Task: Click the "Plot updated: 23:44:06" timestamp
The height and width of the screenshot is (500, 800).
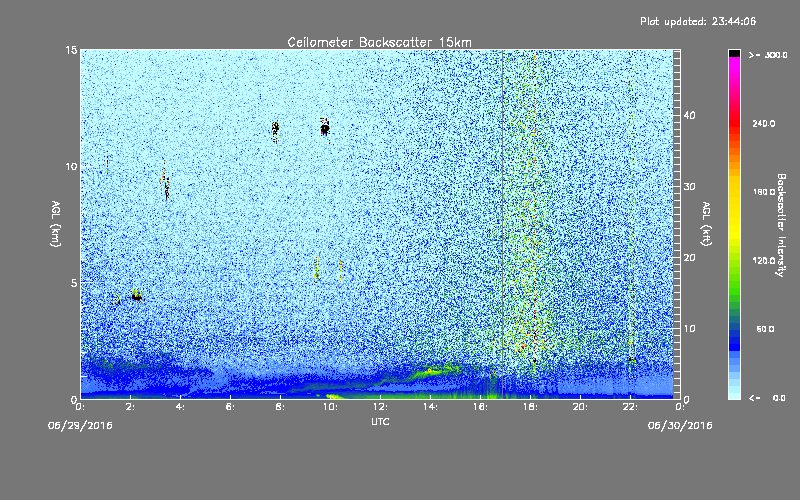Action: pyautogui.click(x=698, y=21)
